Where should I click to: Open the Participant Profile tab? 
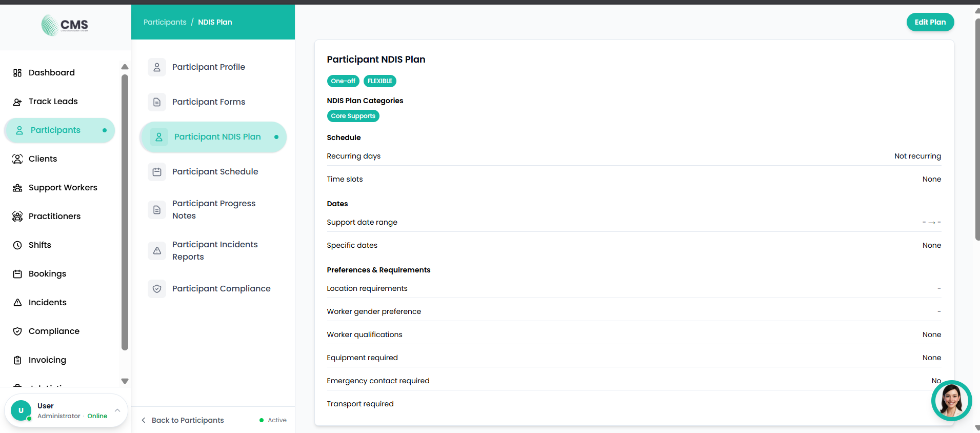pos(213,67)
